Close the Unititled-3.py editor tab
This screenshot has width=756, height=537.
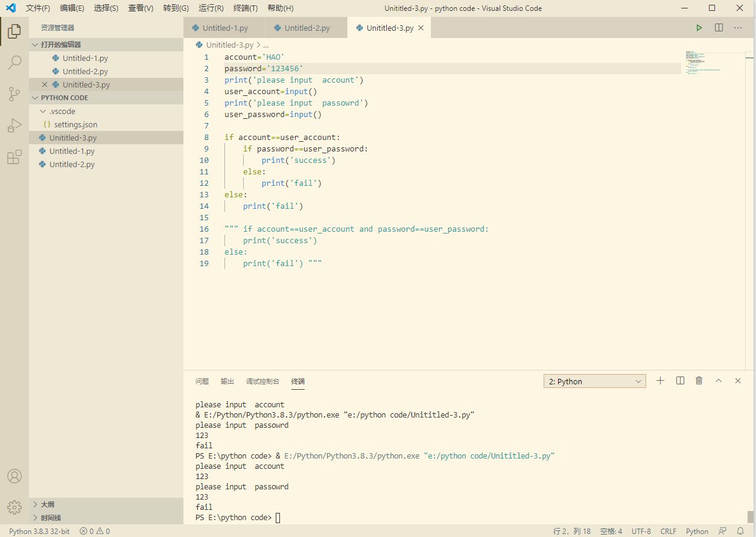(x=421, y=28)
